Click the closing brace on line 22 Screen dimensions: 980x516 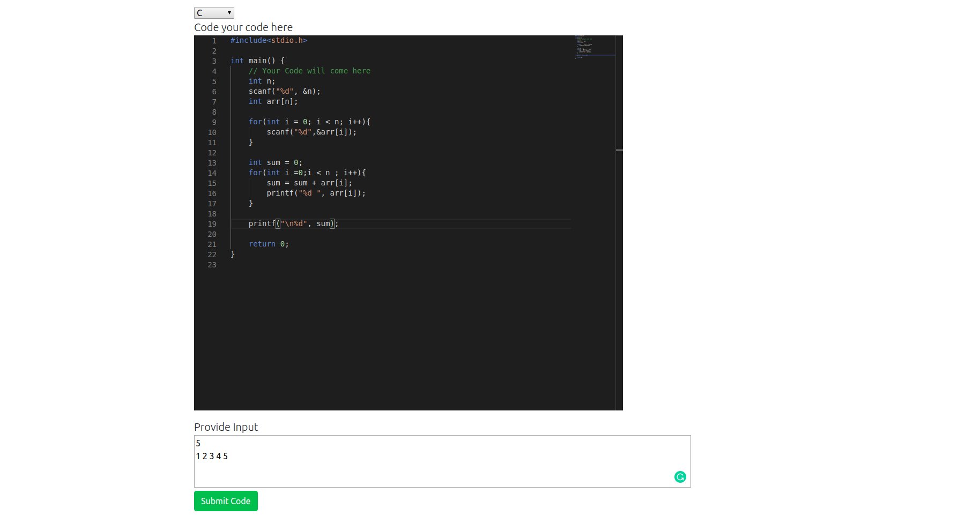[x=233, y=254]
